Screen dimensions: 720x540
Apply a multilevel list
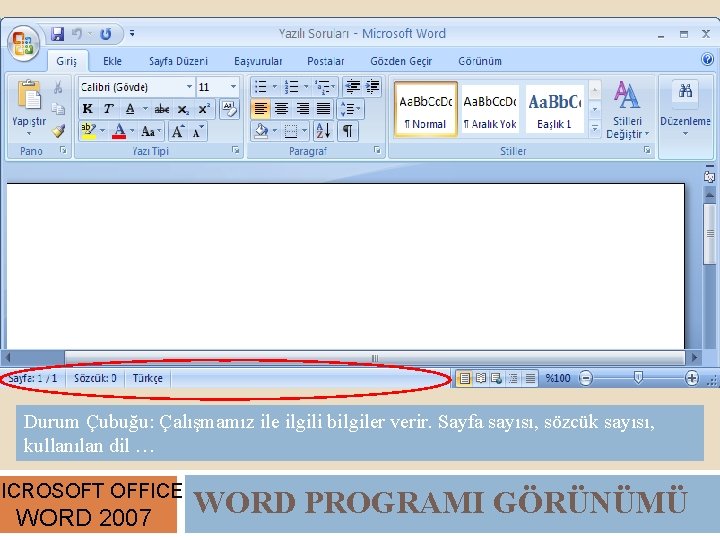click(323, 86)
